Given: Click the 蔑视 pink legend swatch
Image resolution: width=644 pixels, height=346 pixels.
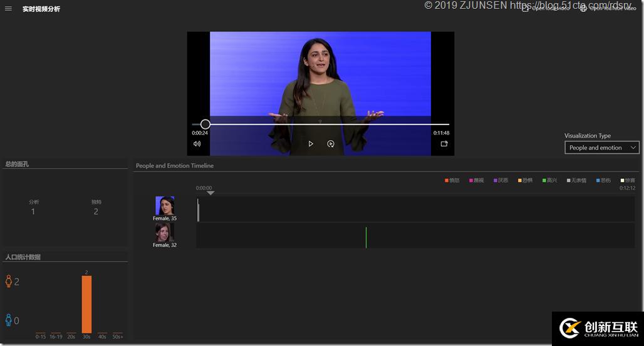Looking at the screenshot, I should point(471,181).
